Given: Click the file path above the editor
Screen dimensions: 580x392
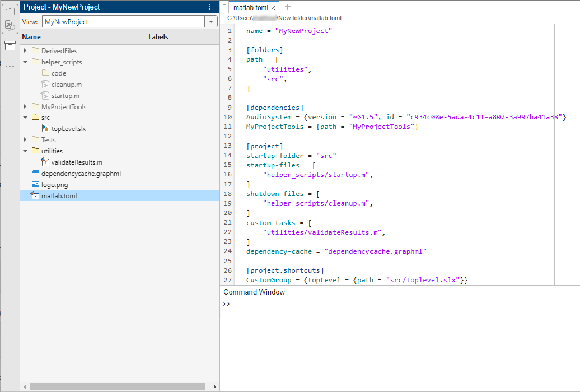Looking at the screenshot, I should click(284, 18).
